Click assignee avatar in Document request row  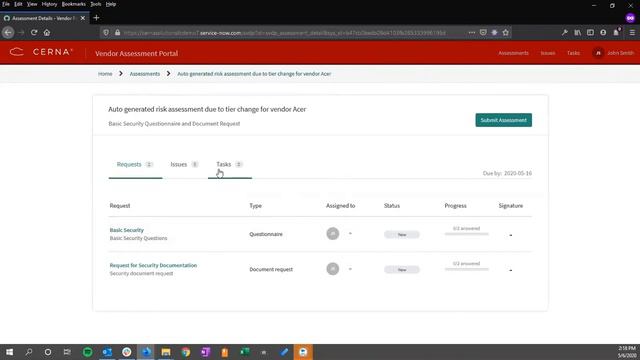[x=333, y=269]
